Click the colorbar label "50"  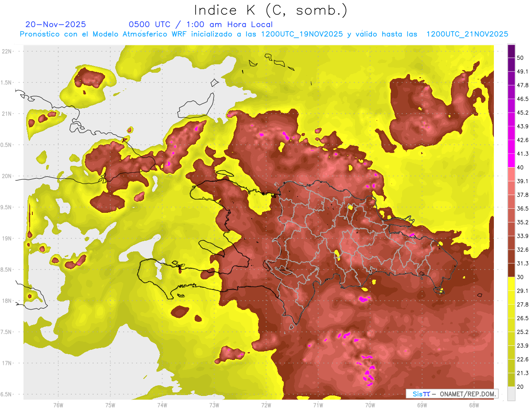click(x=521, y=58)
